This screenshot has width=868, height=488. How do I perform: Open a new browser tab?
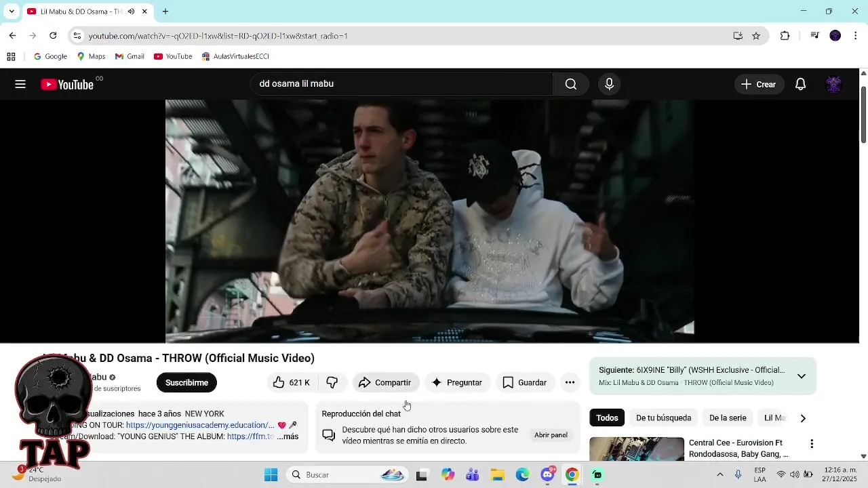pyautogui.click(x=165, y=12)
